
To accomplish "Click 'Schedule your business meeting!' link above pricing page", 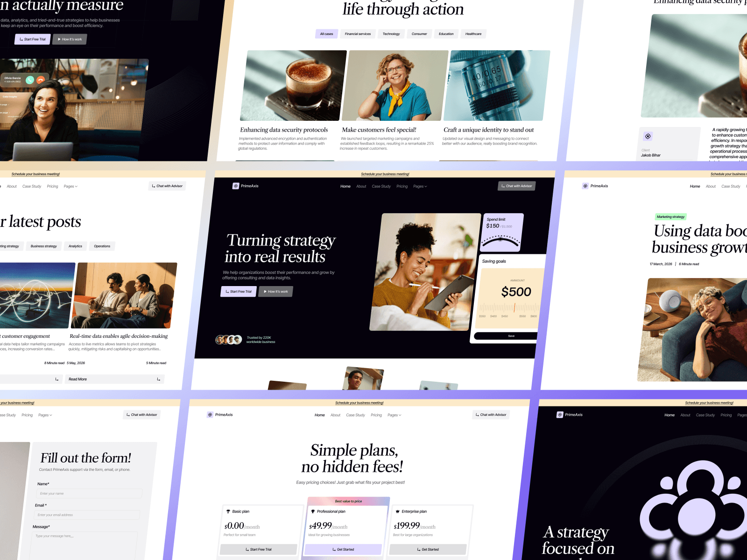I will tap(359, 403).
